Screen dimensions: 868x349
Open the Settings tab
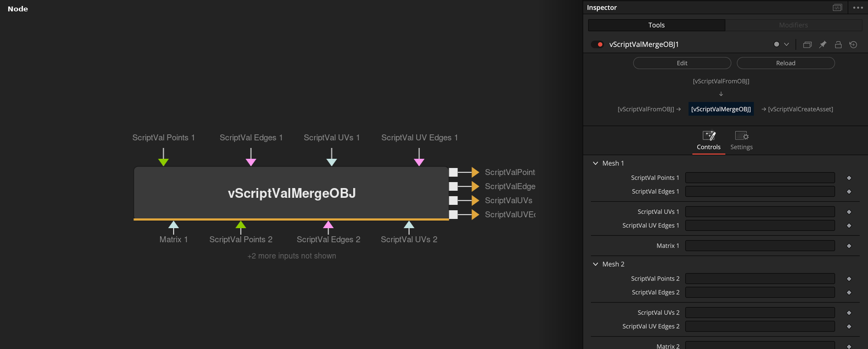click(x=742, y=141)
